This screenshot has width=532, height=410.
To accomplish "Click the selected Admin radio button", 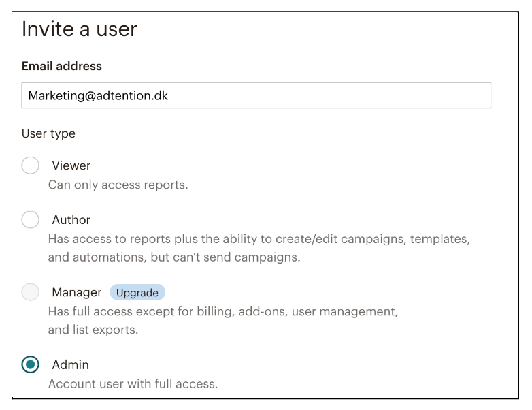I will [x=31, y=365].
